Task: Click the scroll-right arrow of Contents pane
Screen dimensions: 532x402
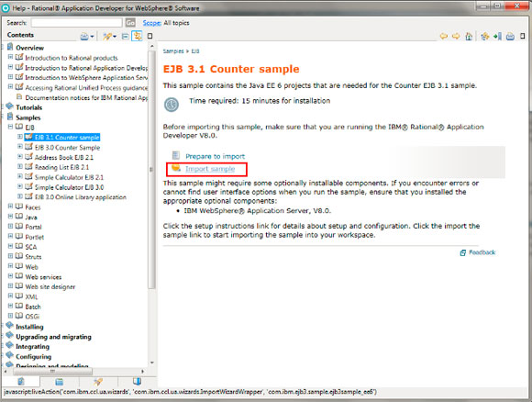Action: (x=143, y=371)
